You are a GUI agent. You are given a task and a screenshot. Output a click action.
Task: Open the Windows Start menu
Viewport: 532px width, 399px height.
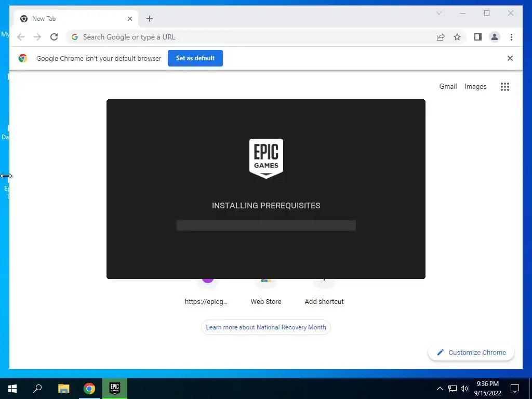12,389
